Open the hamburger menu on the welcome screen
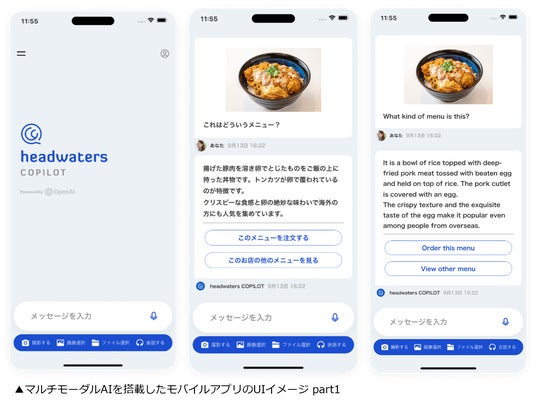Viewport: 536px width, 404px height. click(x=21, y=53)
